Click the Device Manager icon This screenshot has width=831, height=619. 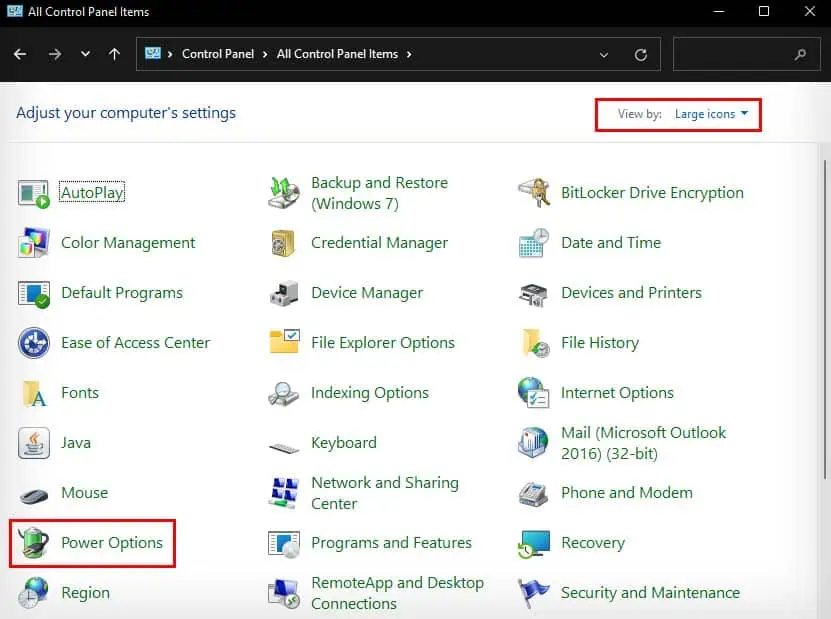282,293
